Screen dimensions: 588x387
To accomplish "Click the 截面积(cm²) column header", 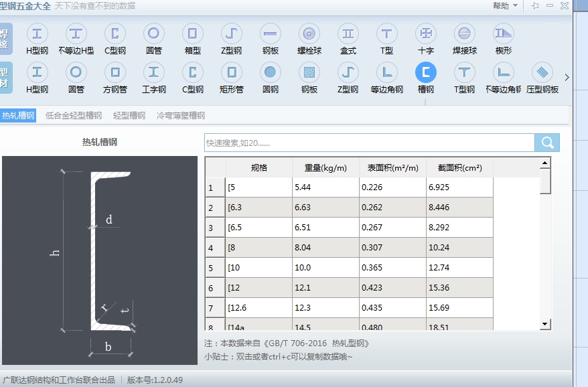I will [459, 167].
